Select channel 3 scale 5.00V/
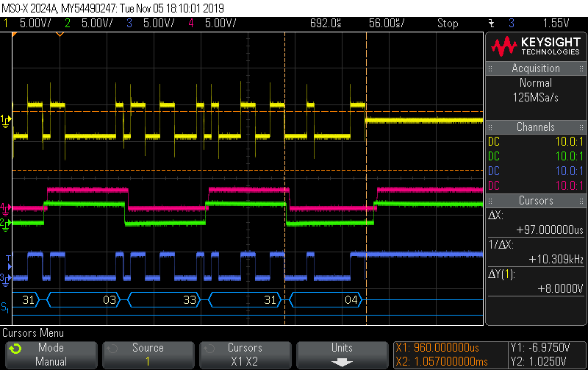588x370 pixels. click(x=159, y=24)
